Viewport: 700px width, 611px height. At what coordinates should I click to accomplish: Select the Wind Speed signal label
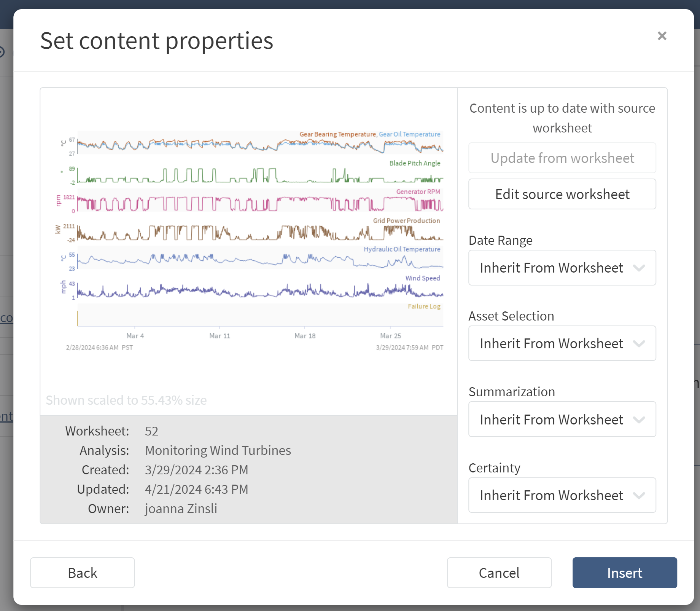coord(422,278)
